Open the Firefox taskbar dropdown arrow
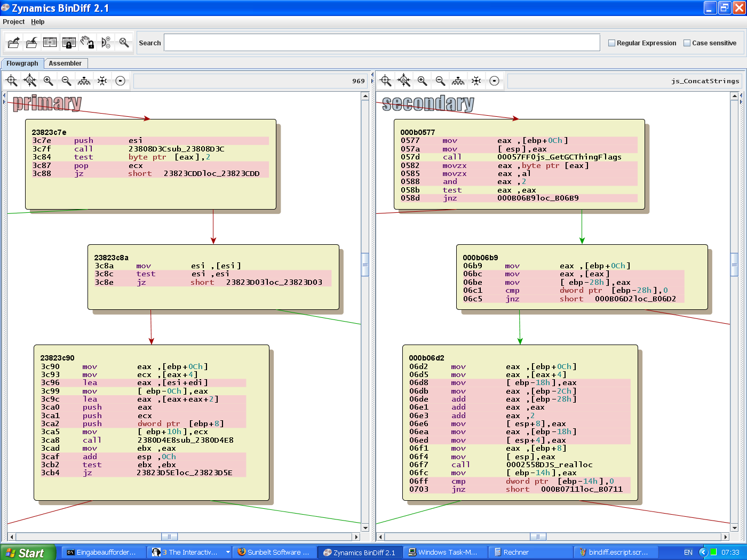This screenshot has width=747, height=560. click(226, 552)
